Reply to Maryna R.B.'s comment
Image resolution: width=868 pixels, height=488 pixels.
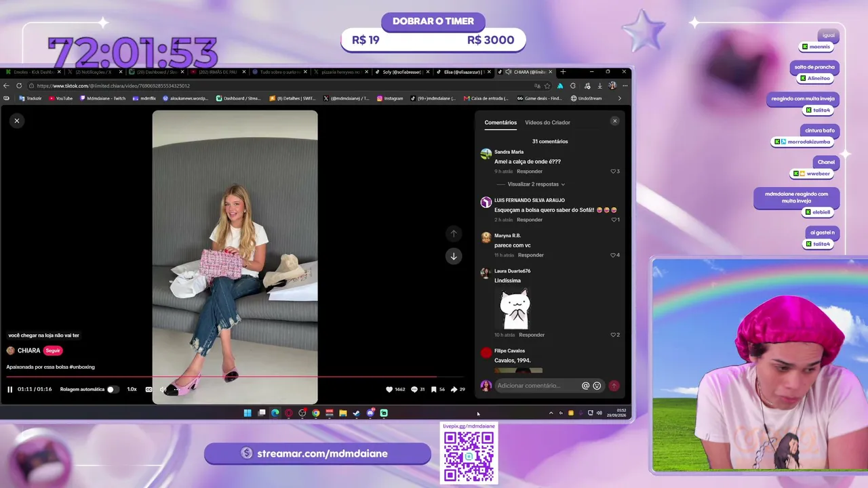pos(531,255)
